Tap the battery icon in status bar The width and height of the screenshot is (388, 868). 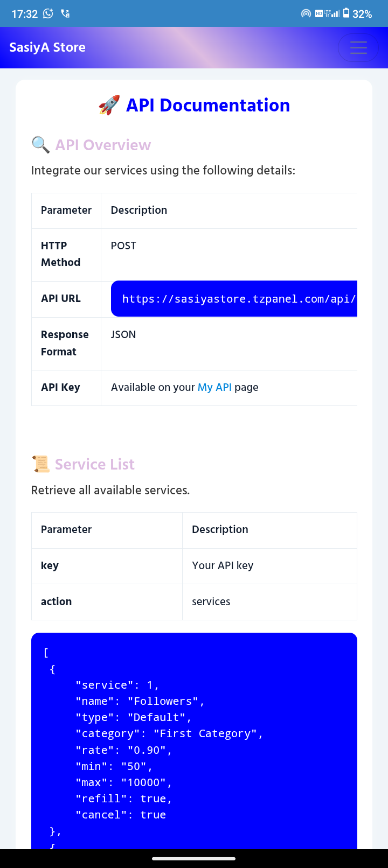click(x=346, y=13)
